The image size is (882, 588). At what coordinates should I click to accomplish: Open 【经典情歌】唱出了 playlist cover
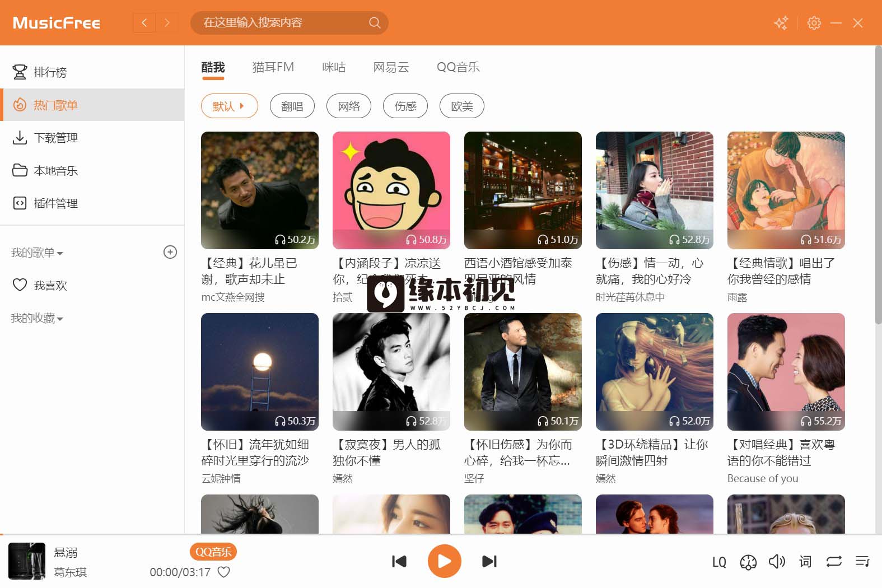(786, 190)
